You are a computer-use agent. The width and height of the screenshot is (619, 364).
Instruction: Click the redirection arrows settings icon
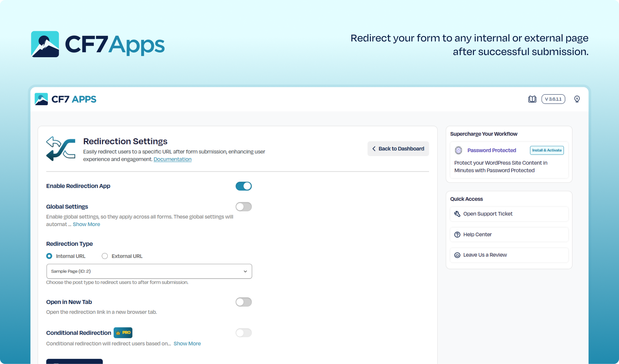(x=61, y=149)
